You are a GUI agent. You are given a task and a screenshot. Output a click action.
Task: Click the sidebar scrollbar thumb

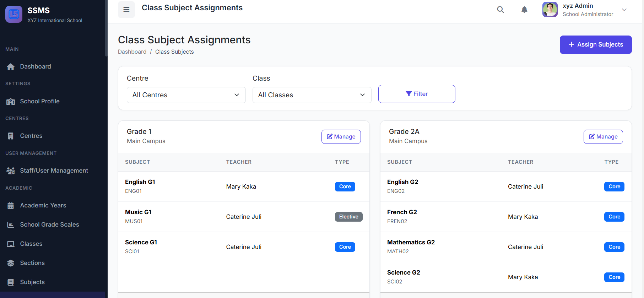coord(106,28)
